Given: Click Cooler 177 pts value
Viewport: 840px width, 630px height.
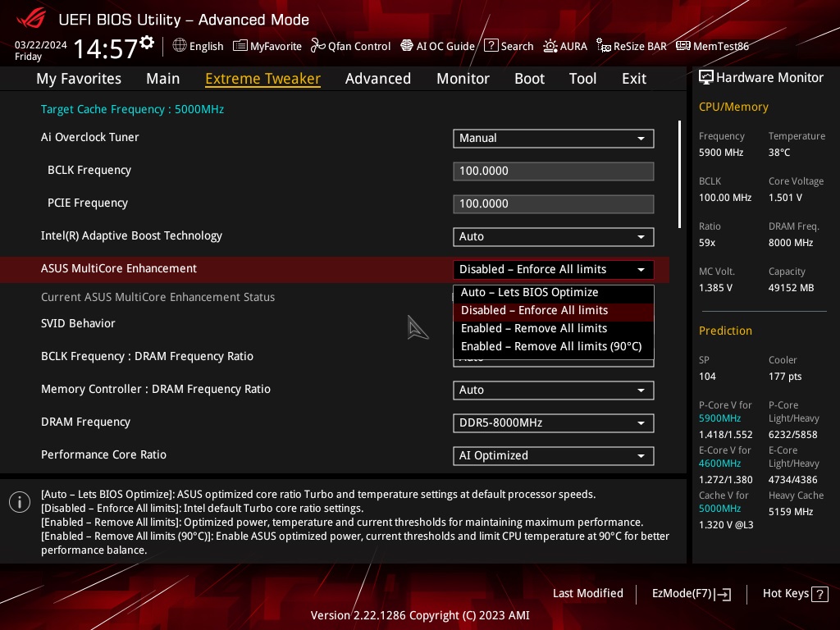Looking at the screenshot, I should [x=785, y=376].
